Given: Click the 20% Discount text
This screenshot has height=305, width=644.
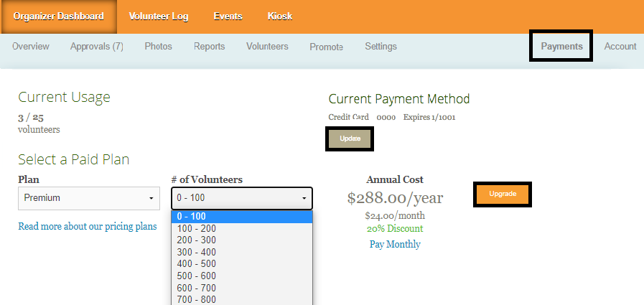Looking at the screenshot, I should point(395,229).
